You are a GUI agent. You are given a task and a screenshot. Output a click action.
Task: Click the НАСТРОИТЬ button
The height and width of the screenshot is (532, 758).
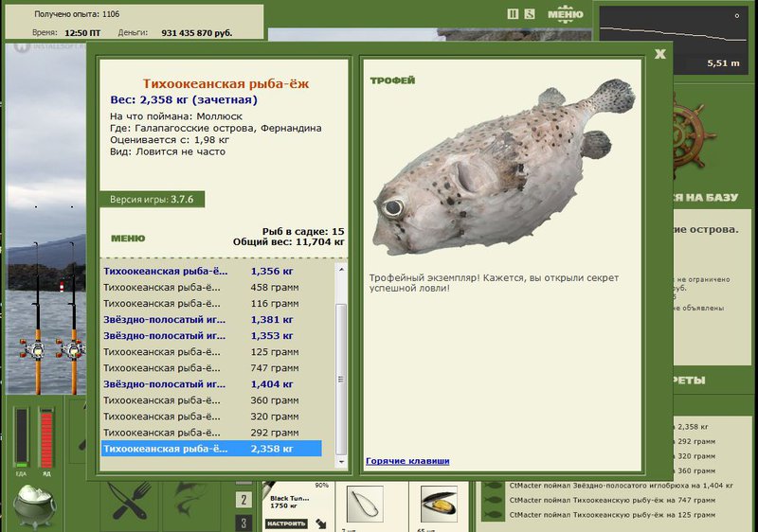287,523
